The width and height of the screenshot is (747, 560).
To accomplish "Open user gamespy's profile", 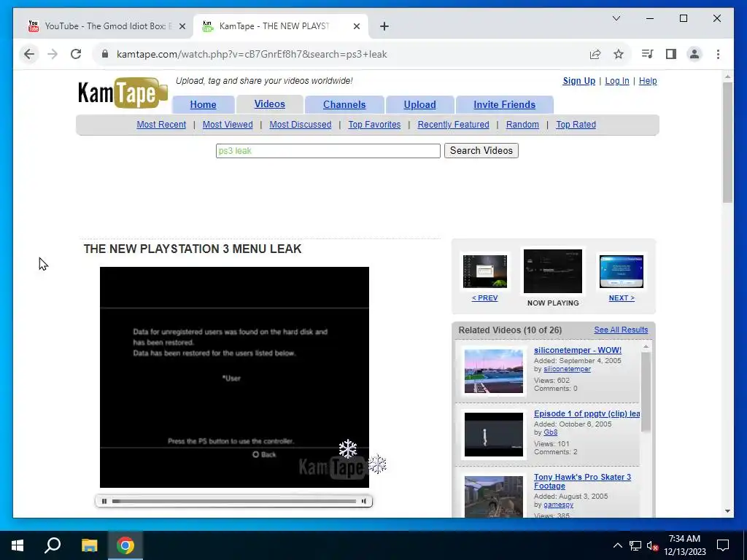I will [x=558, y=505].
